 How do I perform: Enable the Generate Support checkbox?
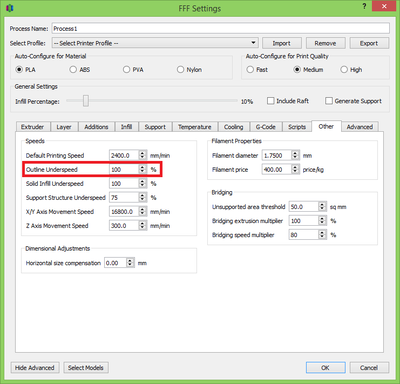[353, 101]
